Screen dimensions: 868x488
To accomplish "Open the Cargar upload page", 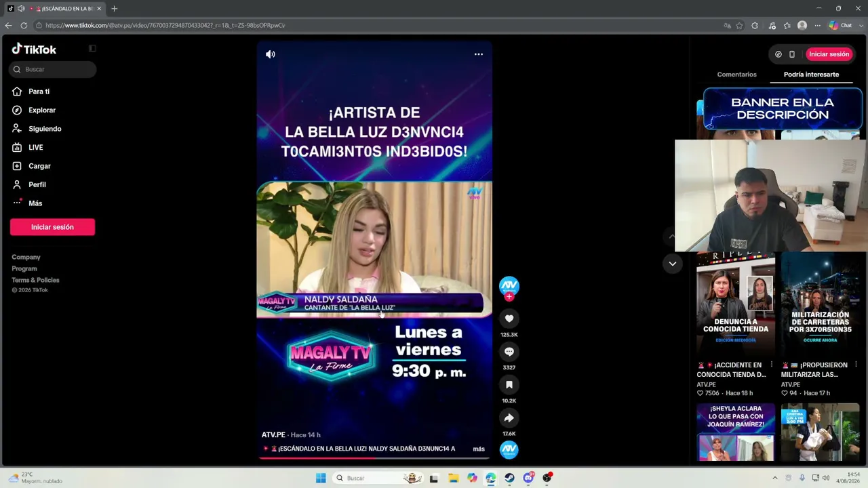I will [x=39, y=166].
